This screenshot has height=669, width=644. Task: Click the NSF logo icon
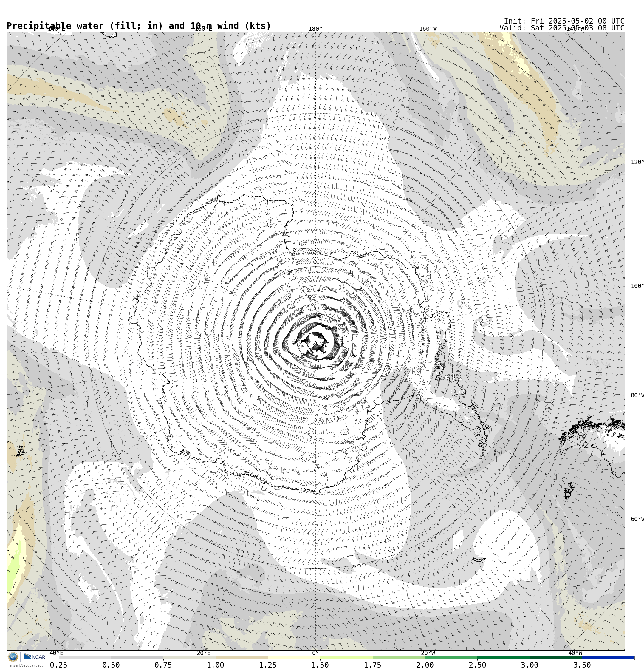tap(13, 657)
